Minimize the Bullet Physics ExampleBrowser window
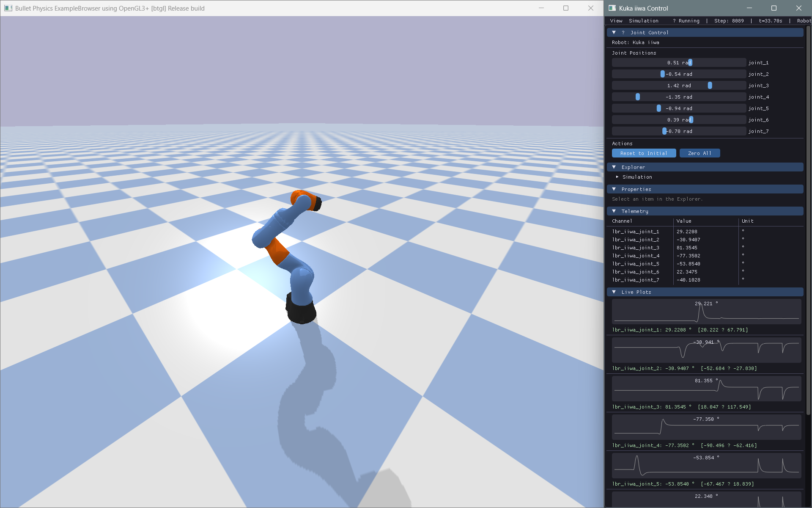 coord(541,8)
